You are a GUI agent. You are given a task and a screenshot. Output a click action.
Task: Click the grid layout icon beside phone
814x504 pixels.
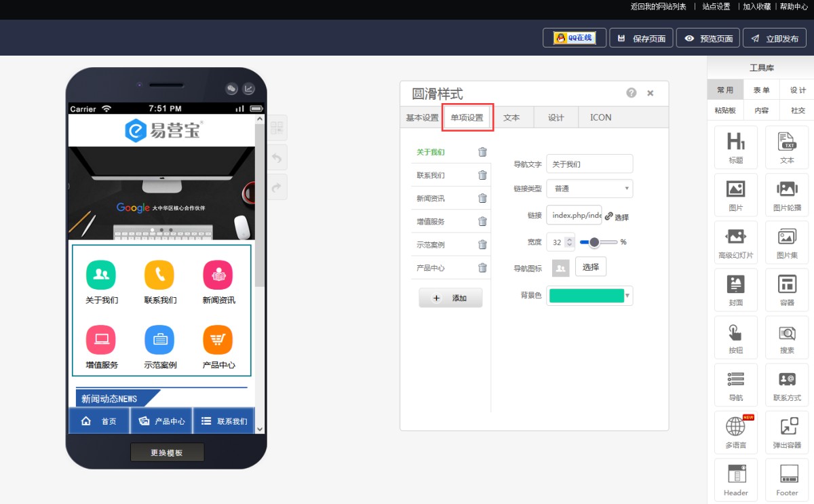tap(277, 128)
